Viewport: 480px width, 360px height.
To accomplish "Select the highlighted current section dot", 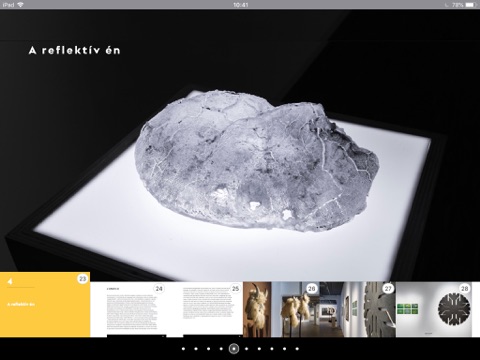I will [234, 349].
